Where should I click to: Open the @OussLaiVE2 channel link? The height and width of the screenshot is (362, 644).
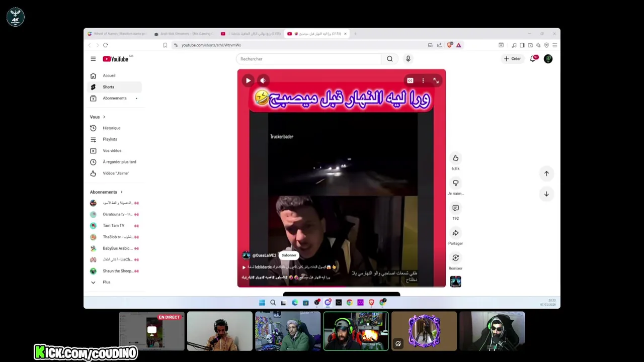coord(264,255)
